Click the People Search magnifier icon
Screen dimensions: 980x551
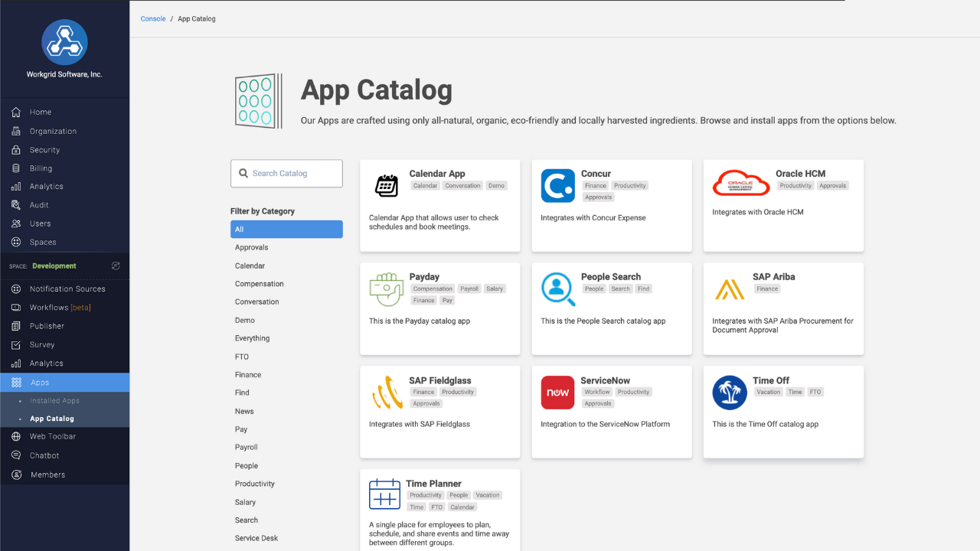[558, 289]
